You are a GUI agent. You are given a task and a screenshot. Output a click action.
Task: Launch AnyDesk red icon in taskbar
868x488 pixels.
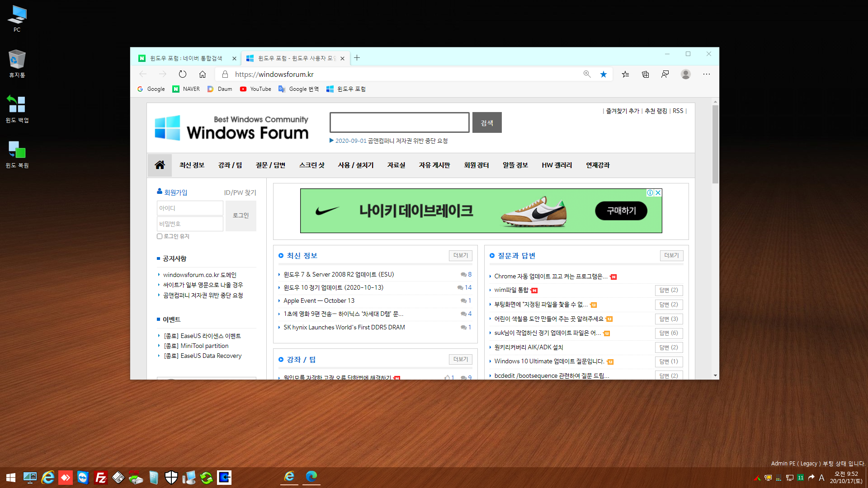pos(66,478)
